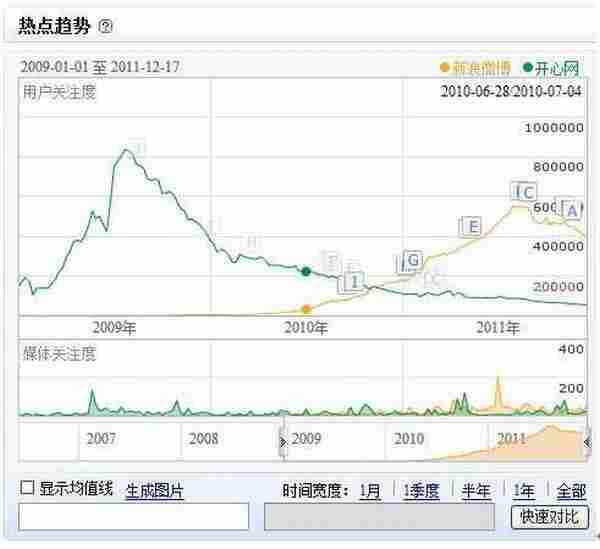Focus the gray comparison input field

tap(379, 516)
